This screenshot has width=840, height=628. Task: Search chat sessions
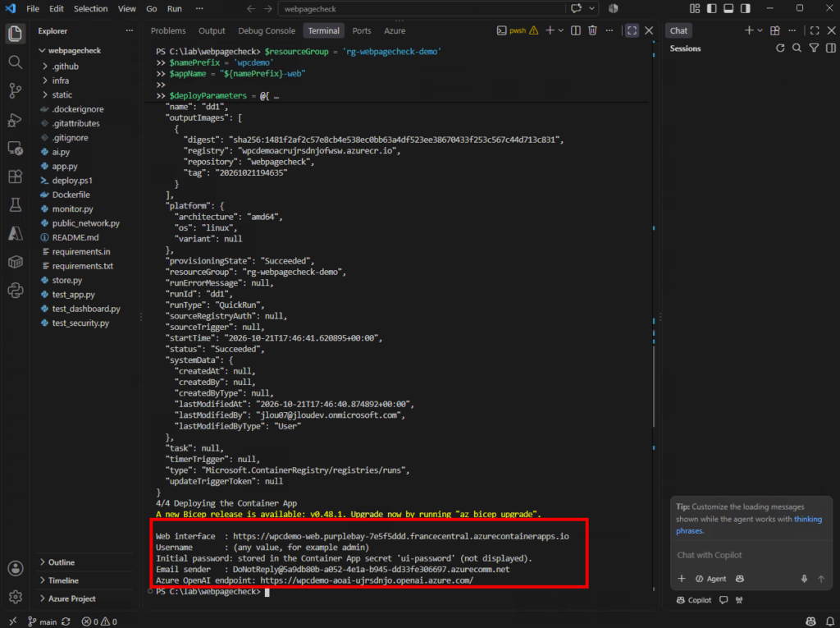coord(797,48)
